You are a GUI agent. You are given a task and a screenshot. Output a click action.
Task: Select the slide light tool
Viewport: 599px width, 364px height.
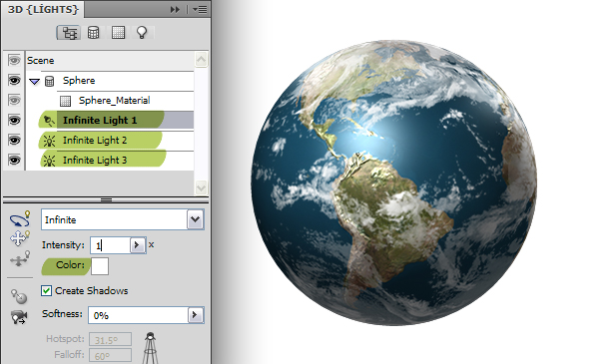[x=20, y=258]
